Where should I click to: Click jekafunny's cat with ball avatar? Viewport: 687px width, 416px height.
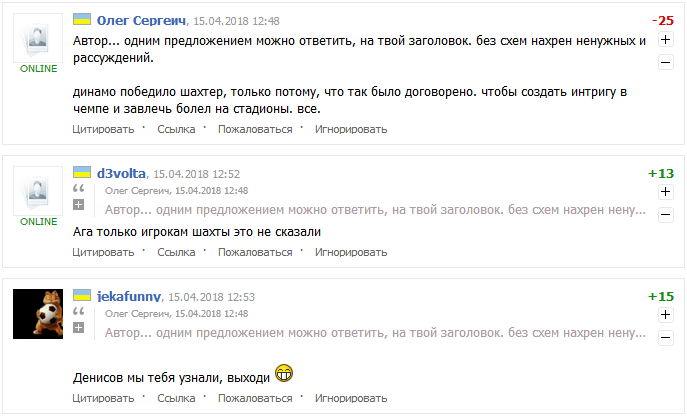coord(38,313)
